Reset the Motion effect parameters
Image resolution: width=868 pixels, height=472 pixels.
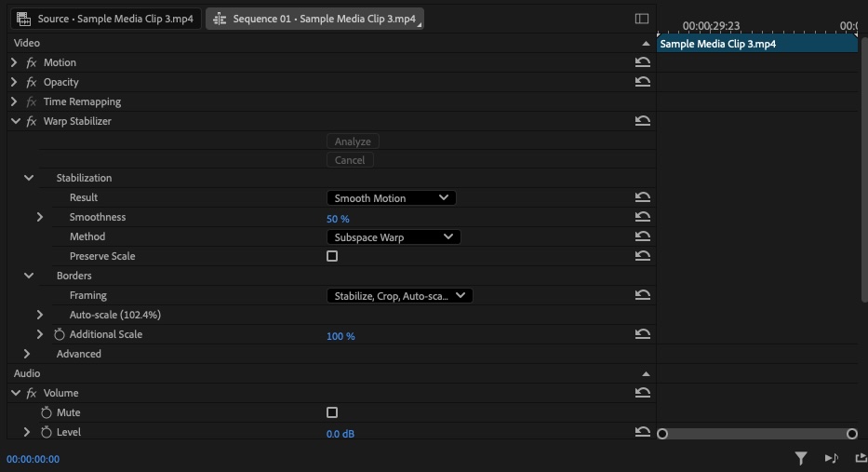coord(642,62)
